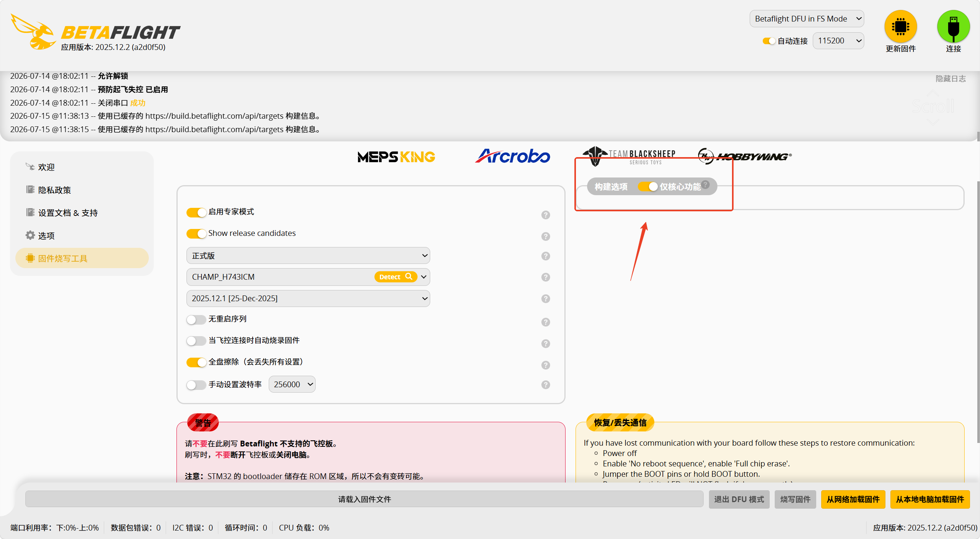The width and height of the screenshot is (980, 539).
Task: Disable the 启用专家模式 toggle
Action: click(x=196, y=212)
